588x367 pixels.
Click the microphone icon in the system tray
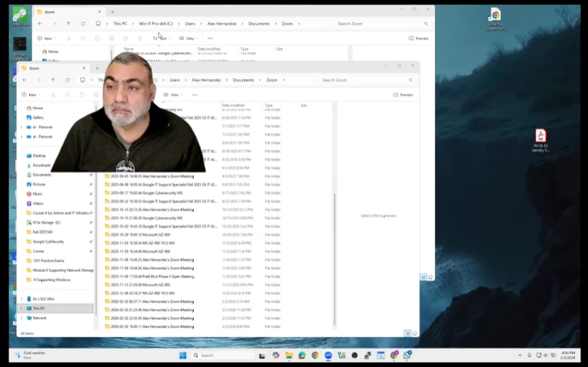[x=529, y=355]
